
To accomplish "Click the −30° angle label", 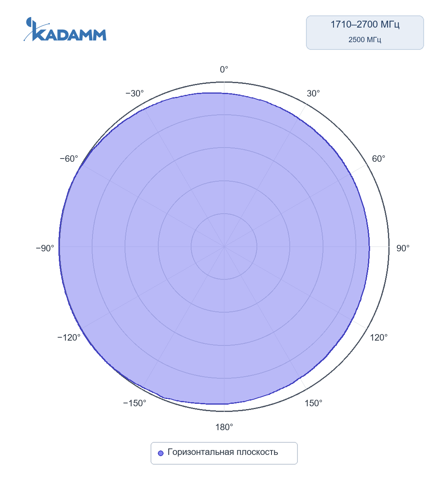I will (135, 94).
